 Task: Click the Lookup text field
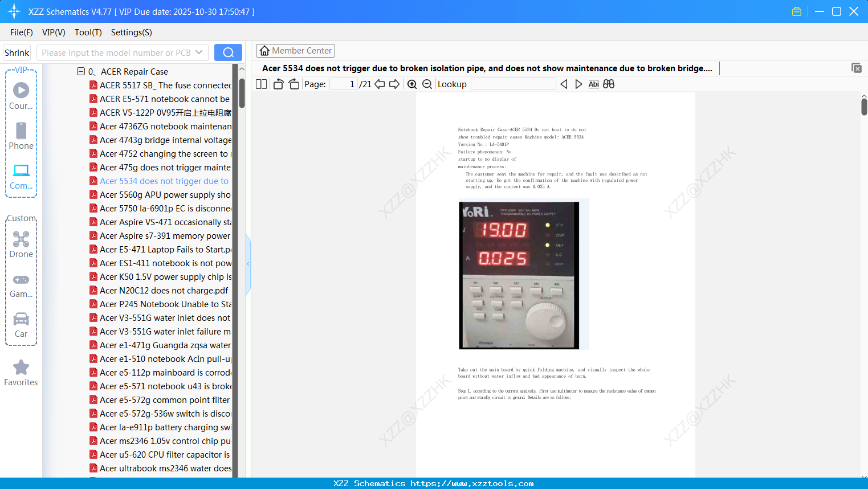513,84
